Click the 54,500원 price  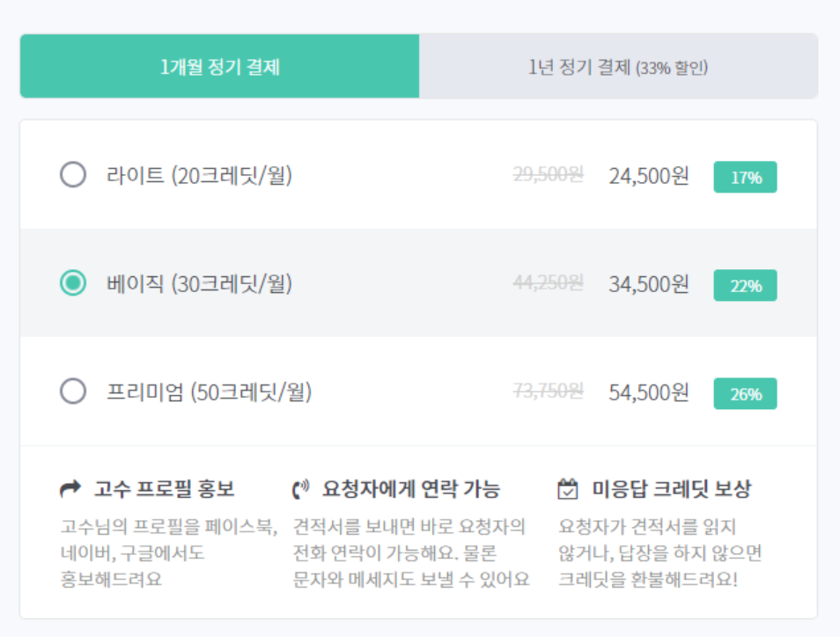pos(648,392)
